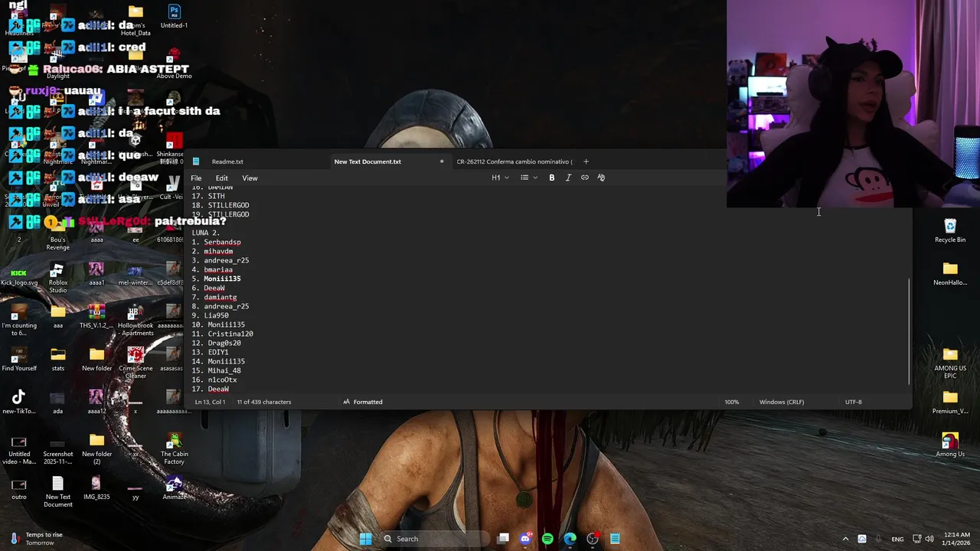This screenshot has width=980, height=551.
Task: Open the weather widget 'Temps to rise'
Action: coord(34,539)
